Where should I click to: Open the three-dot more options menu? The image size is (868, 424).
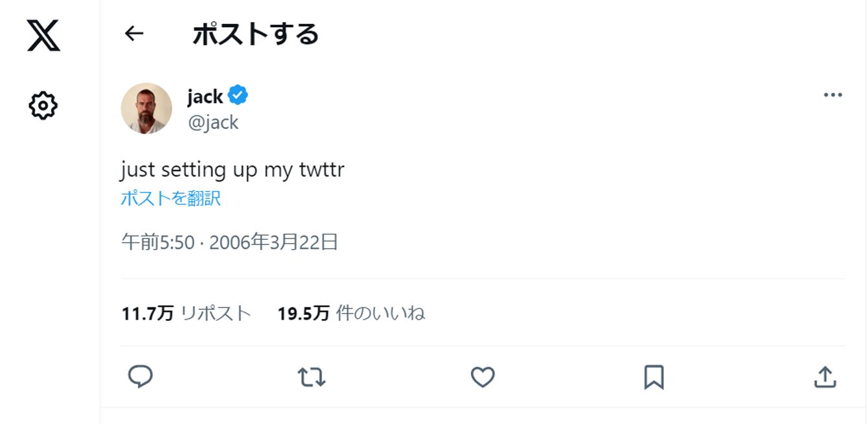point(832,95)
